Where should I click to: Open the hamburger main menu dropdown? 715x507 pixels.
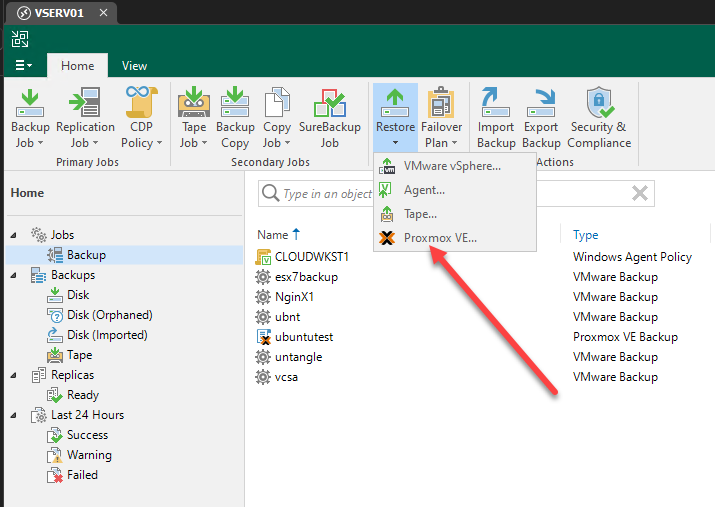(24, 65)
